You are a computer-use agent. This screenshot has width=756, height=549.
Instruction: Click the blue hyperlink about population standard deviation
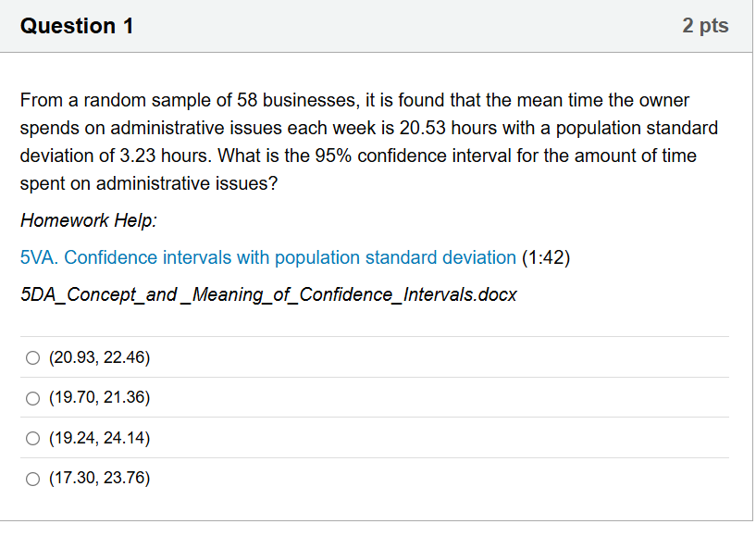[x=267, y=257]
